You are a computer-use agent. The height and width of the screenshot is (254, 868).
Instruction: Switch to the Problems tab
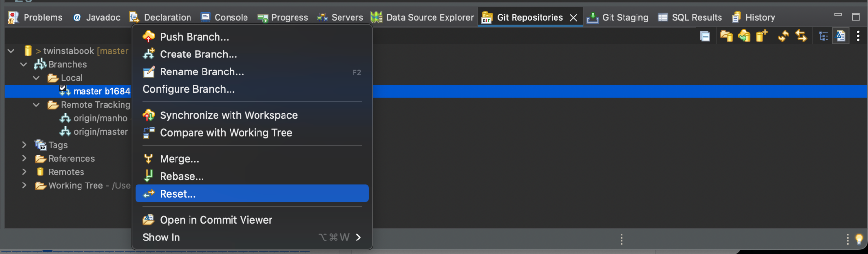[35, 17]
